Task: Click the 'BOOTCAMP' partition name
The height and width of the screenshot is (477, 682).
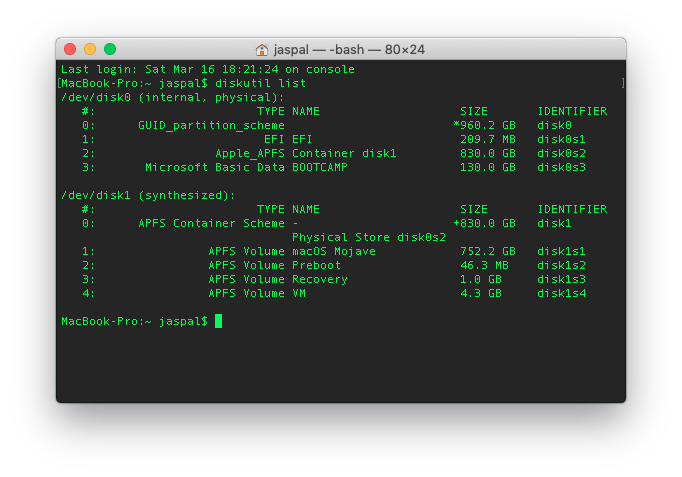Action: (320, 167)
